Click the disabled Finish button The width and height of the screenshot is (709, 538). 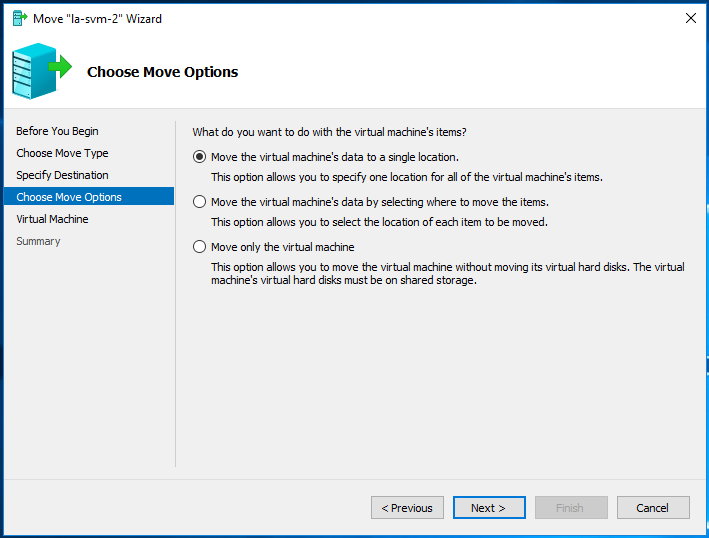[x=571, y=508]
